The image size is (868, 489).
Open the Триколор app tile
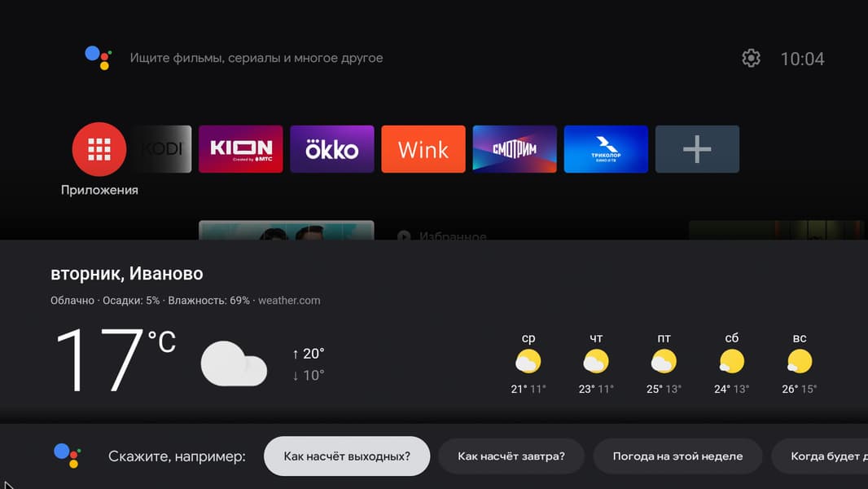pos(606,149)
